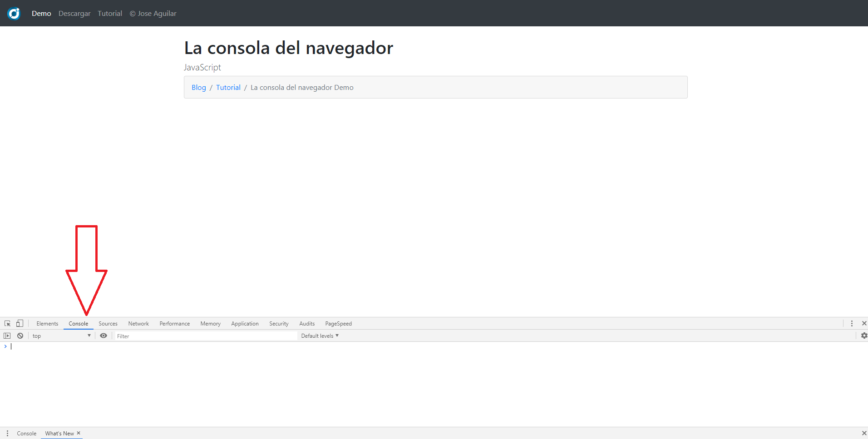Show the console sidebar icon
Screen dimensions: 868x439
click(7, 335)
